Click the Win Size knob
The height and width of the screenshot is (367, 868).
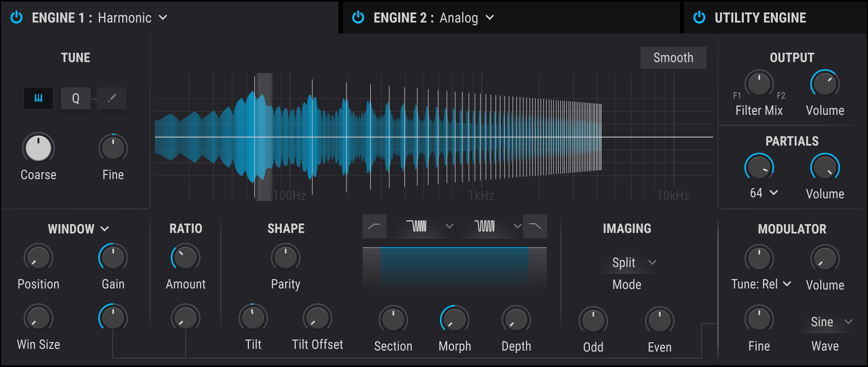[x=38, y=318]
